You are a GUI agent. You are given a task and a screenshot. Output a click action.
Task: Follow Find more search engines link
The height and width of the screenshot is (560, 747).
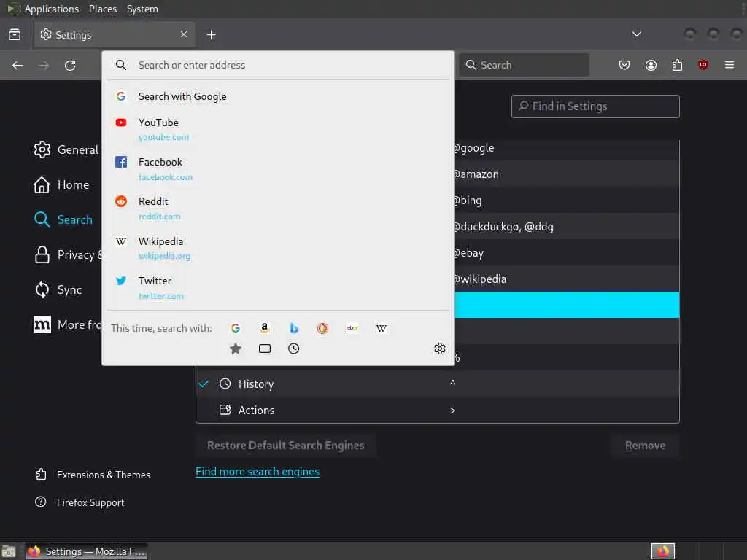pyautogui.click(x=258, y=472)
